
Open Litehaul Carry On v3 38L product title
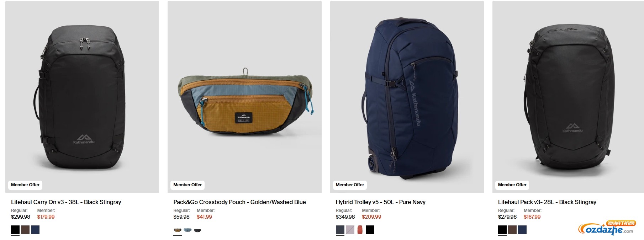[66, 202]
